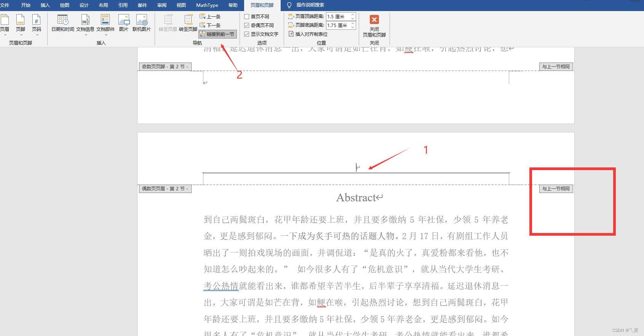Enable 首页不同 different first page

[x=247, y=17]
